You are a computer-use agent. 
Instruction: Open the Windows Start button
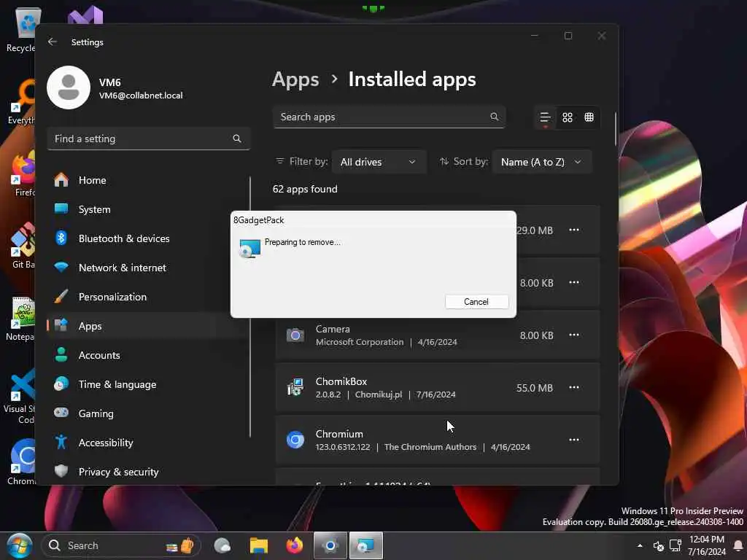tap(20, 545)
